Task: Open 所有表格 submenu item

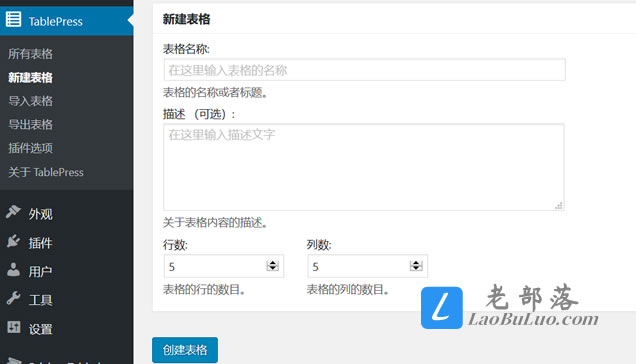Action: point(30,54)
